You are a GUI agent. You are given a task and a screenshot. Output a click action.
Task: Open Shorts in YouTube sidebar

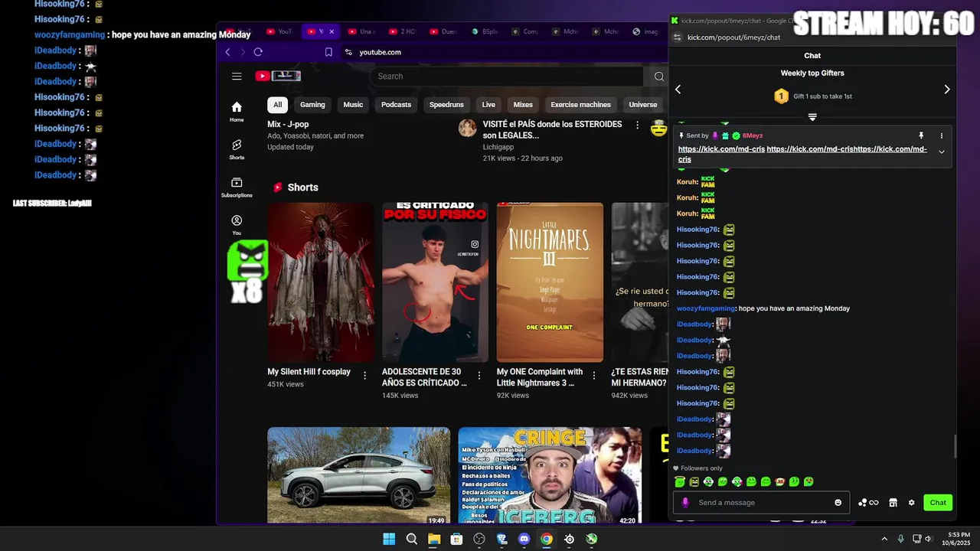[x=237, y=149]
